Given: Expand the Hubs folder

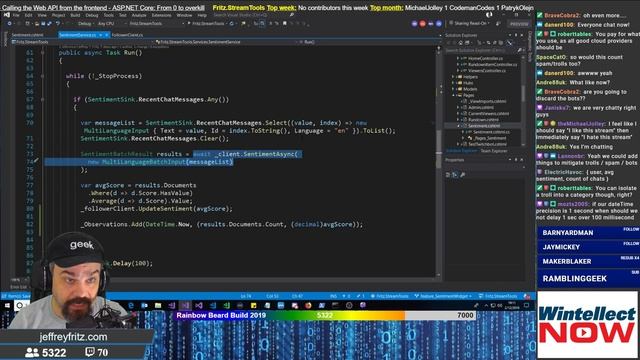Looking at the screenshot, I should (453, 83).
